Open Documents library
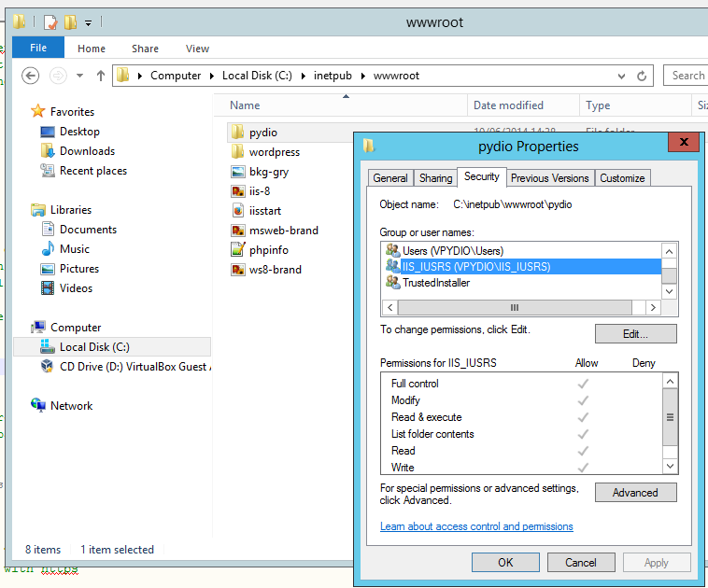 click(88, 230)
